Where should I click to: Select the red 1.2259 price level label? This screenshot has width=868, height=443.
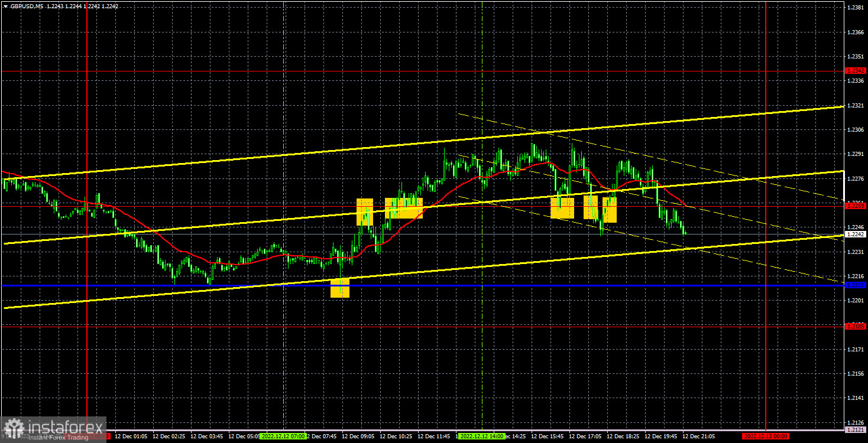pos(856,206)
